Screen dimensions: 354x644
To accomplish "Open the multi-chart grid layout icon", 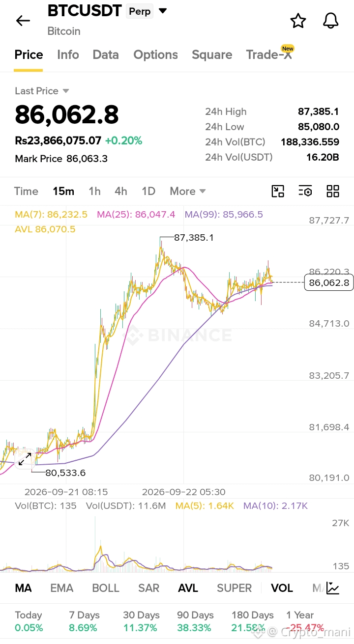I will coord(333,191).
